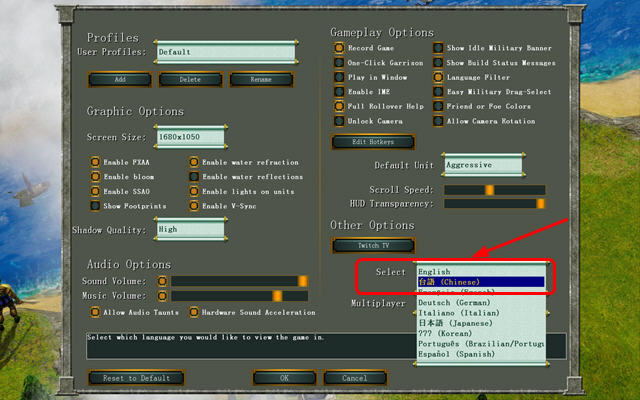Add a new user profile
Image resolution: width=640 pixels, height=400 pixels.
pyautogui.click(x=119, y=79)
